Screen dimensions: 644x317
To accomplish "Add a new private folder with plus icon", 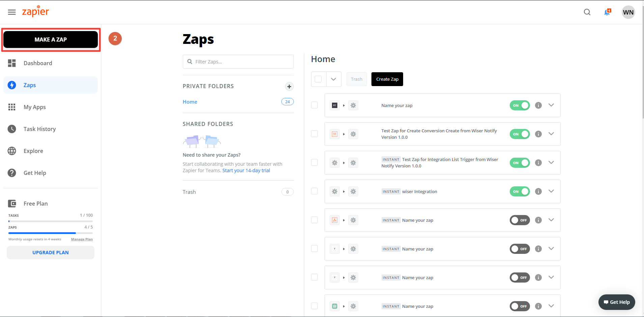I will [x=289, y=86].
